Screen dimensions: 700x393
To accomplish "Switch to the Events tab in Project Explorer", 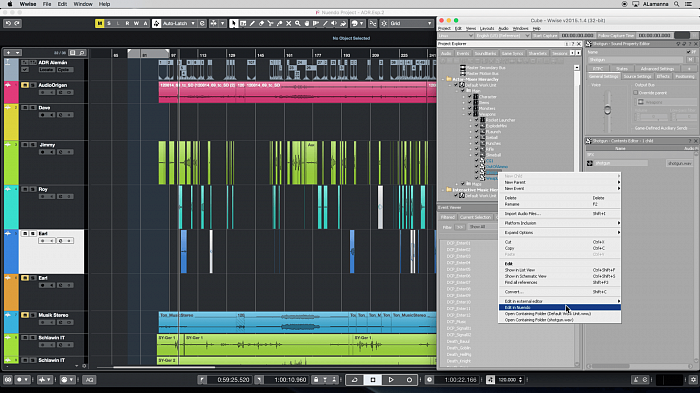I will 462,53.
